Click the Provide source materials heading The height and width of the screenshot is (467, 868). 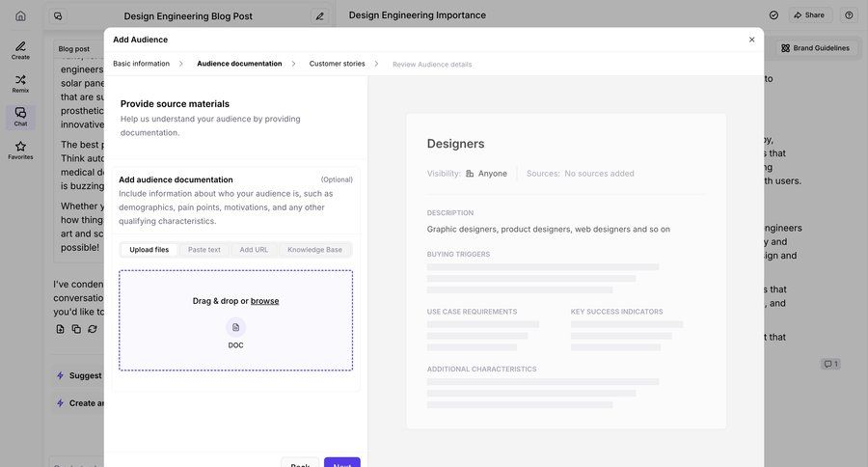tap(175, 103)
